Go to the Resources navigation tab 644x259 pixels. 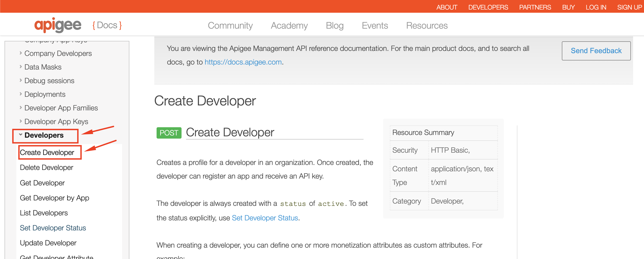click(427, 25)
